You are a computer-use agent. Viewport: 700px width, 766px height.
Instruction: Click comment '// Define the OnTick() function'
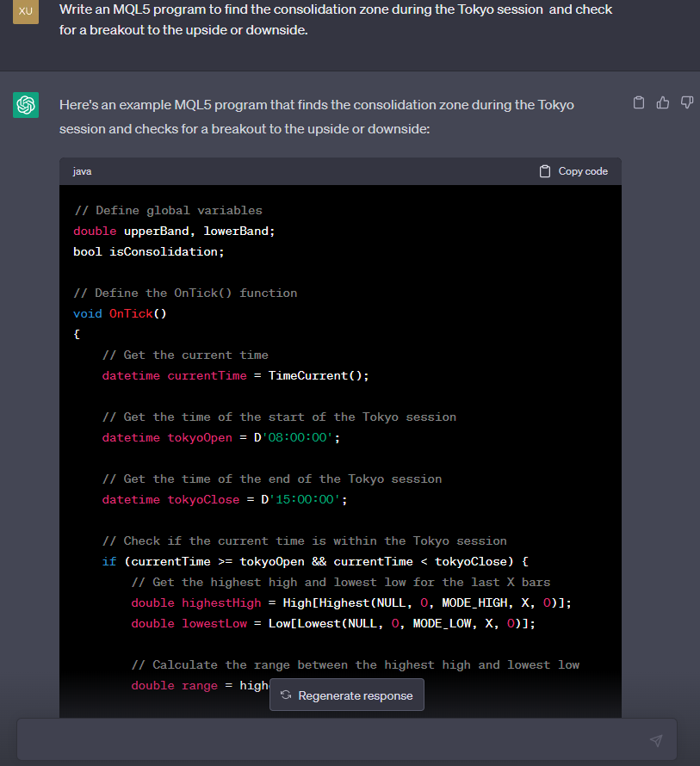(185, 293)
